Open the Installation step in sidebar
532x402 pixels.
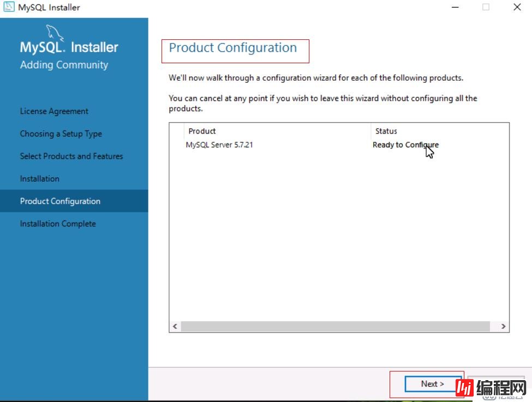click(39, 178)
